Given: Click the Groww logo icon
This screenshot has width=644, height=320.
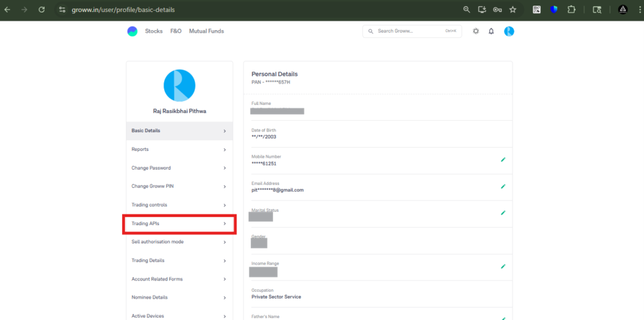Looking at the screenshot, I should (132, 31).
